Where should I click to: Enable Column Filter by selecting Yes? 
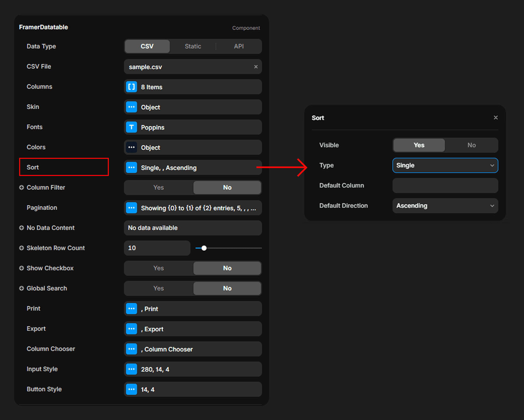[x=158, y=187]
